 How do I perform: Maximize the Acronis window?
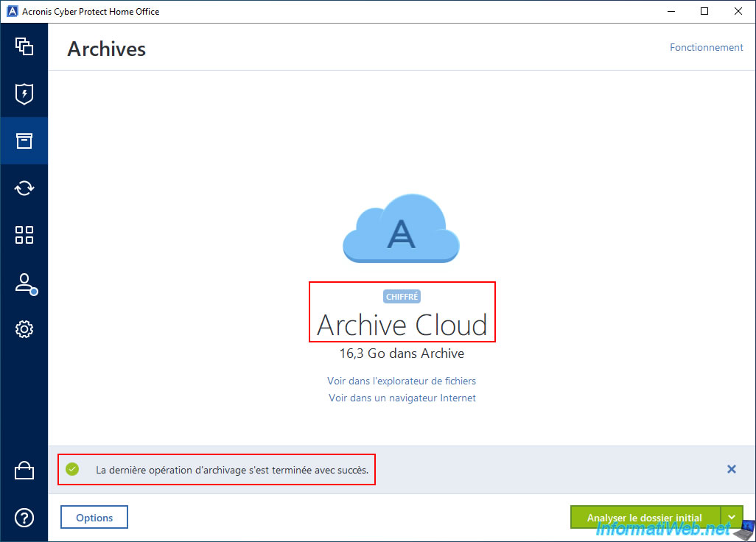pyautogui.click(x=704, y=11)
